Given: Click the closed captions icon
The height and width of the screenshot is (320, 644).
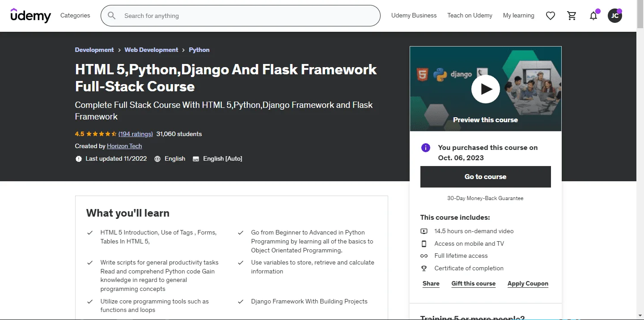Looking at the screenshot, I should pyautogui.click(x=196, y=159).
